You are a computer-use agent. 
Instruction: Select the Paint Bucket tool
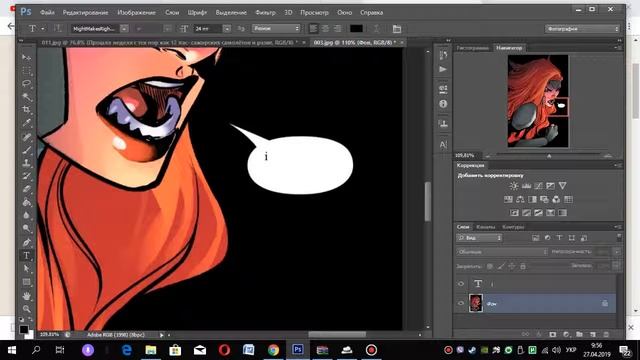click(x=27, y=202)
